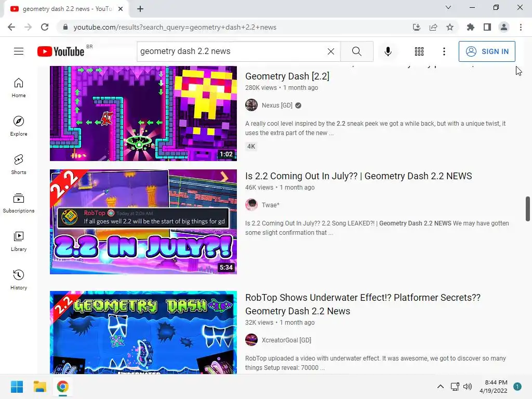Viewport: 532px width, 399px height.
Task: Click the magnifying glass search button
Action: coord(356,51)
